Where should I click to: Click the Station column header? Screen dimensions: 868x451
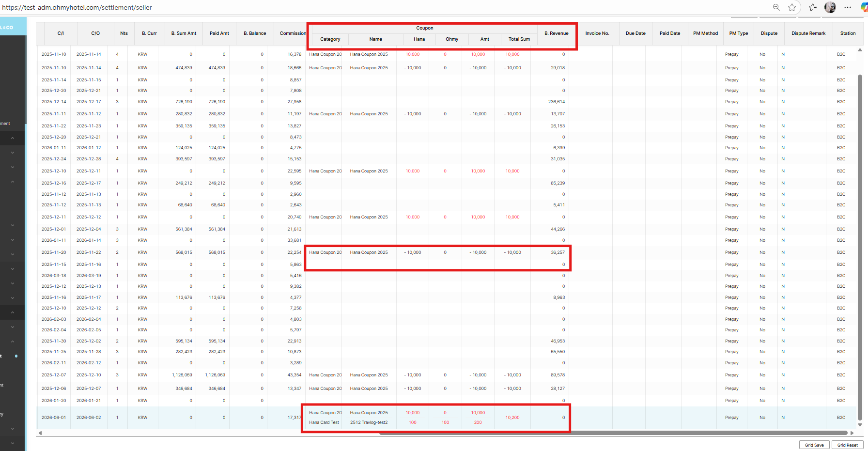click(x=848, y=33)
